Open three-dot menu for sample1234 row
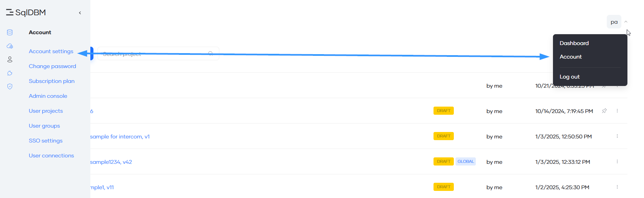The image size is (644, 198). coord(617,161)
